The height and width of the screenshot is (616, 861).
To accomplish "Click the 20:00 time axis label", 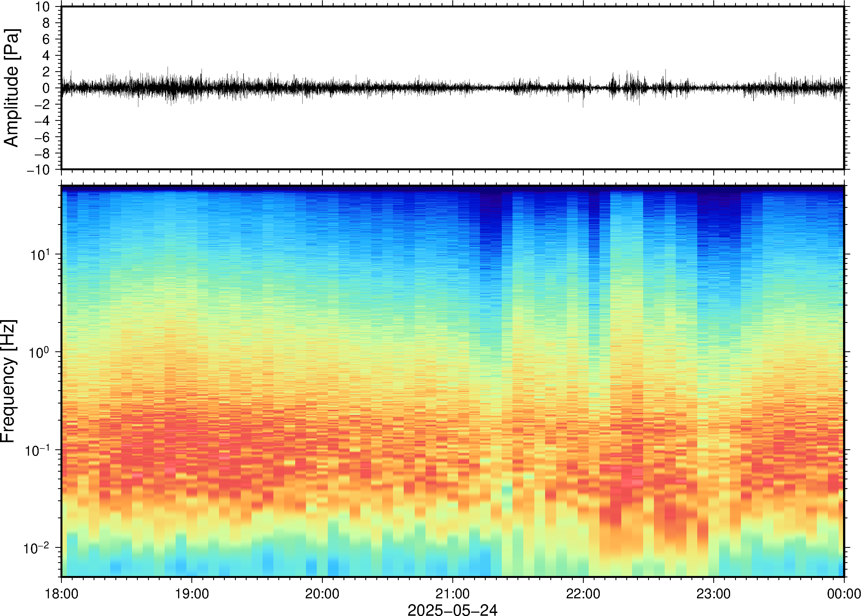I will [x=322, y=594].
